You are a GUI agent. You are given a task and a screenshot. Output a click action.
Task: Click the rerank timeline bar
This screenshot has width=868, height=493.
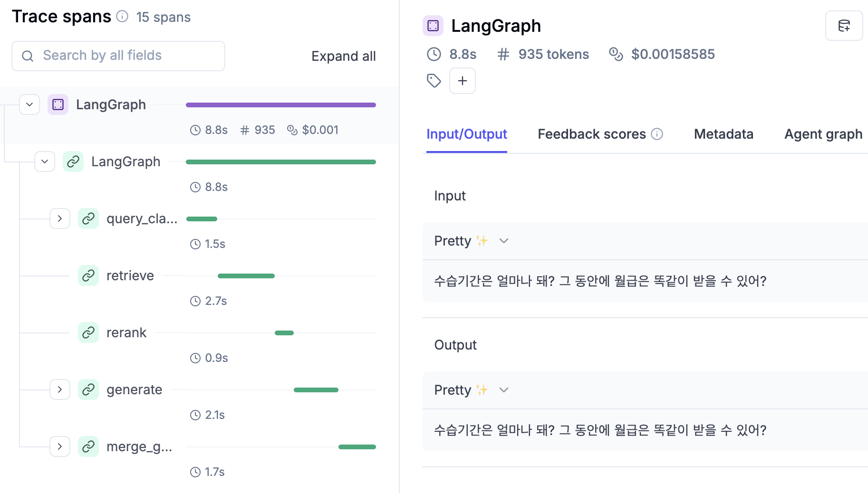[x=284, y=333]
